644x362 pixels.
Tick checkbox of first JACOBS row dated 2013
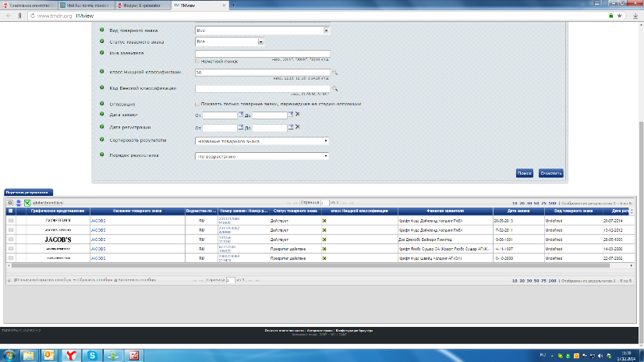coord(11,221)
